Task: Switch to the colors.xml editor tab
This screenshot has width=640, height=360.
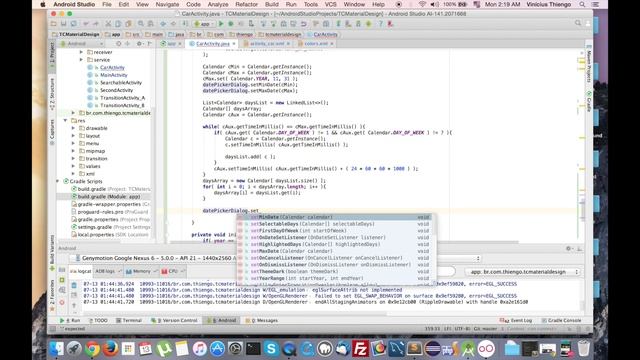Action: [x=316, y=44]
